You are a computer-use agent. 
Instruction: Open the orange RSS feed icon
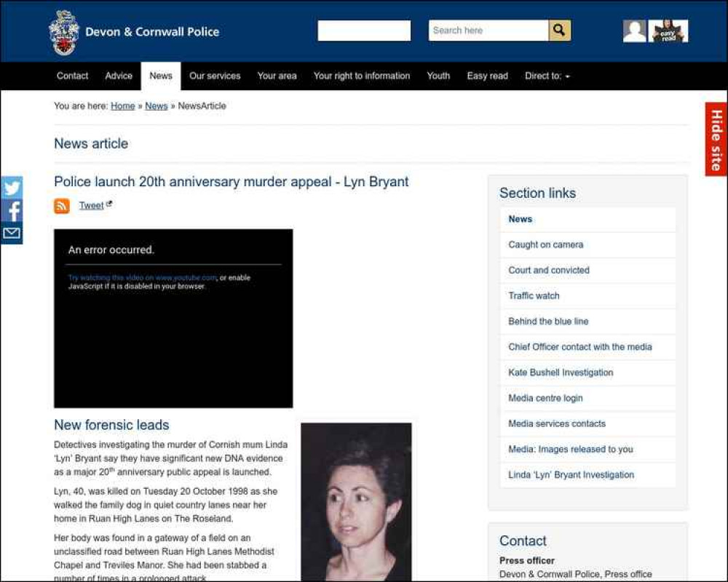[x=62, y=206]
